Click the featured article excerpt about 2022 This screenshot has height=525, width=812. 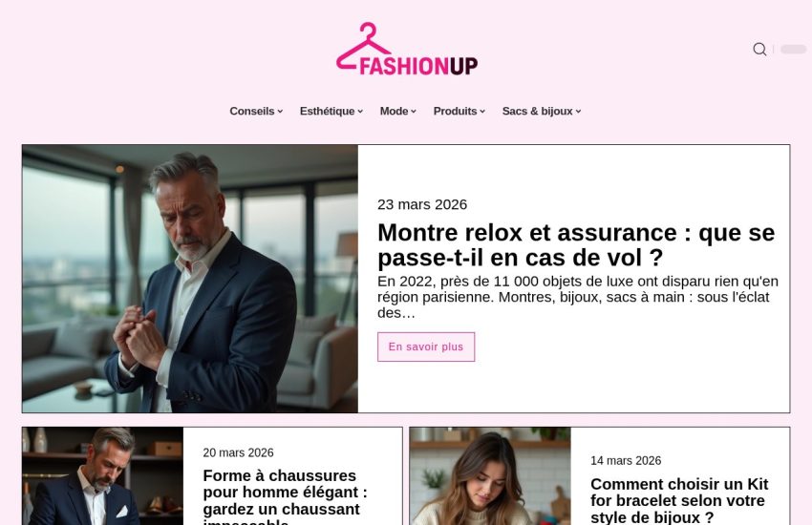tap(578, 298)
